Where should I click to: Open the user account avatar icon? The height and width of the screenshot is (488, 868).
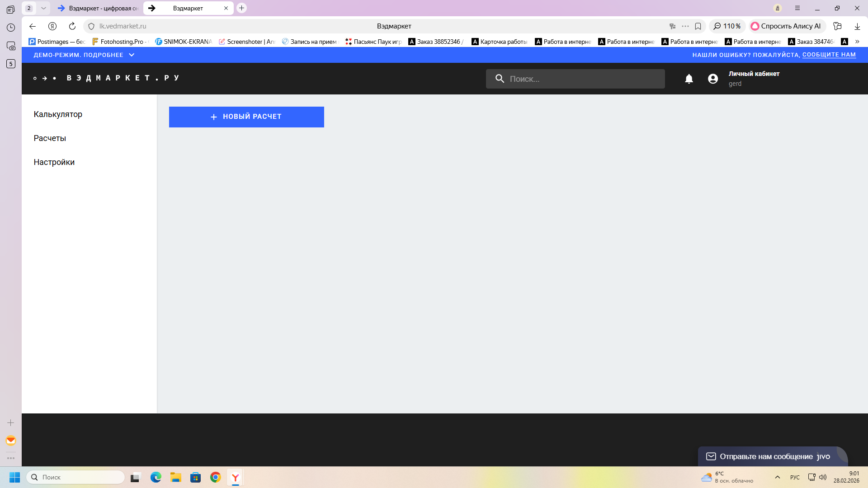point(712,79)
